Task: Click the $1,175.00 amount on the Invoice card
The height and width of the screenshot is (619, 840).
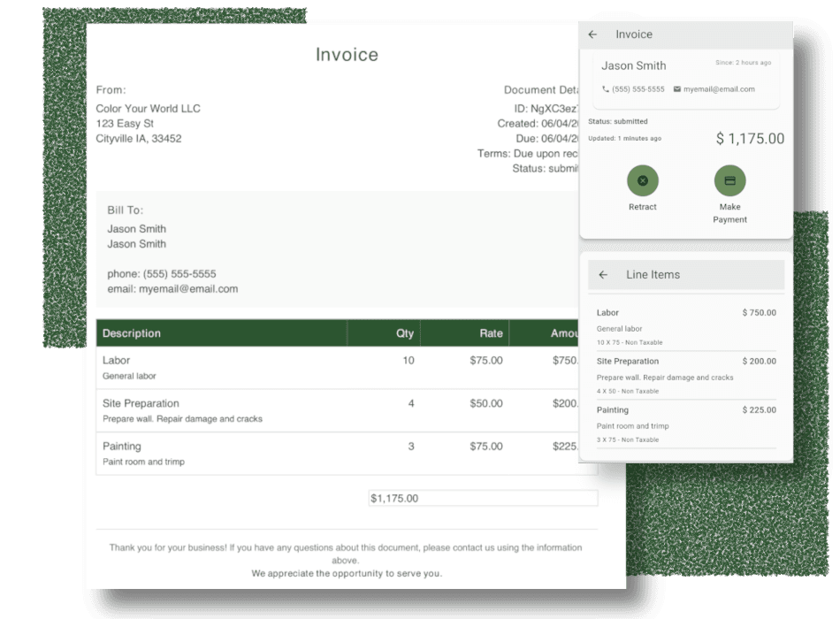Action: [750, 139]
